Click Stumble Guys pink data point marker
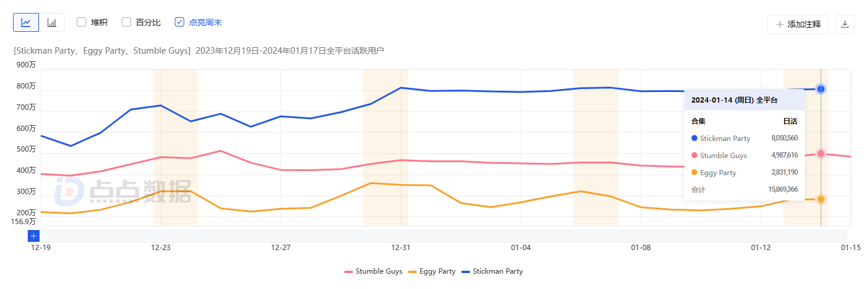The image size is (868, 289). (821, 154)
